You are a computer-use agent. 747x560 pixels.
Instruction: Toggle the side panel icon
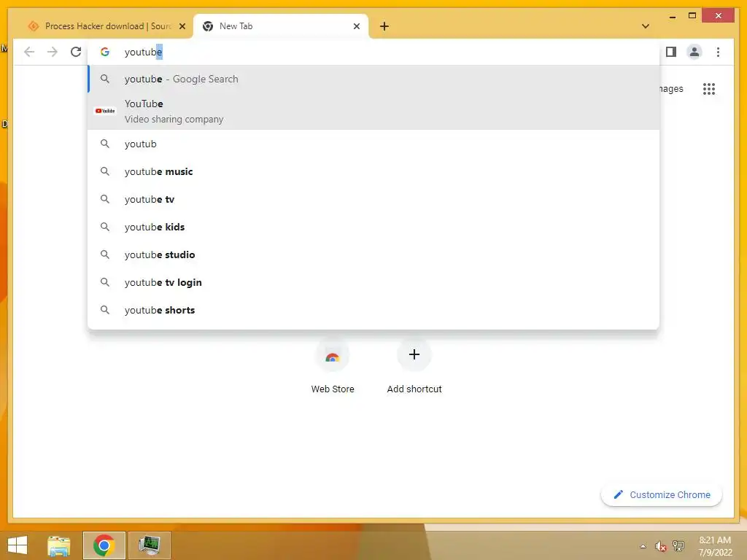671,52
